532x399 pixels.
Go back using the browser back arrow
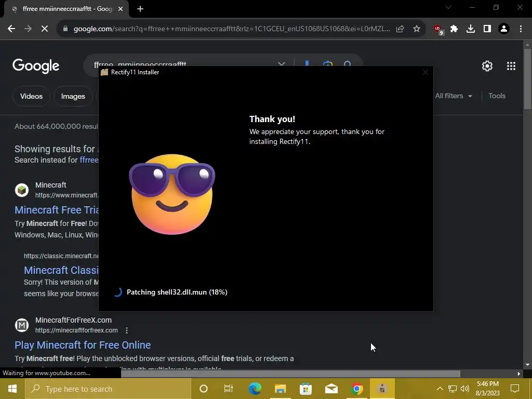click(x=11, y=29)
